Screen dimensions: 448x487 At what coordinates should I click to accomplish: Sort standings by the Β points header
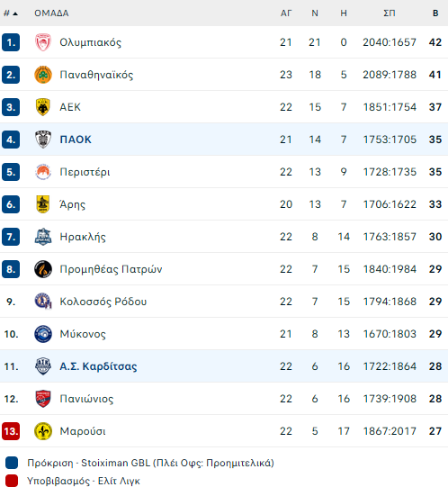coord(435,14)
